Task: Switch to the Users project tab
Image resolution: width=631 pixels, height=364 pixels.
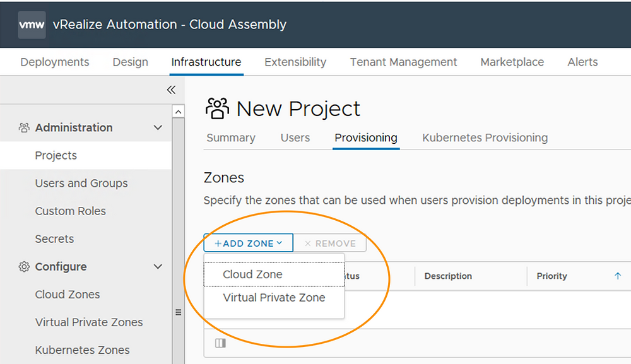Action: click(295, 138)
